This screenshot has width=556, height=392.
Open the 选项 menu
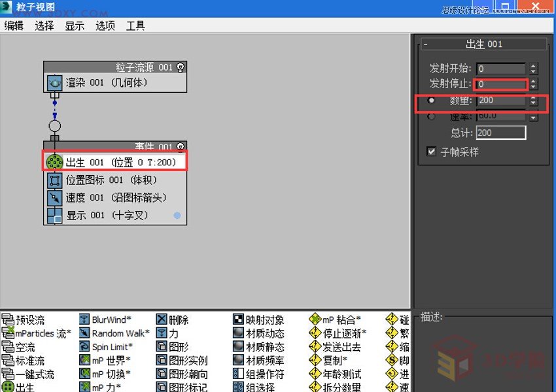(105, 26)
